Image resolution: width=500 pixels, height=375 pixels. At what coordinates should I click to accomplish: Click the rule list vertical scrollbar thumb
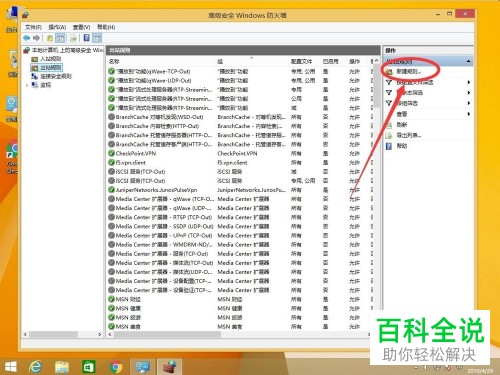[x=376, y=86]
